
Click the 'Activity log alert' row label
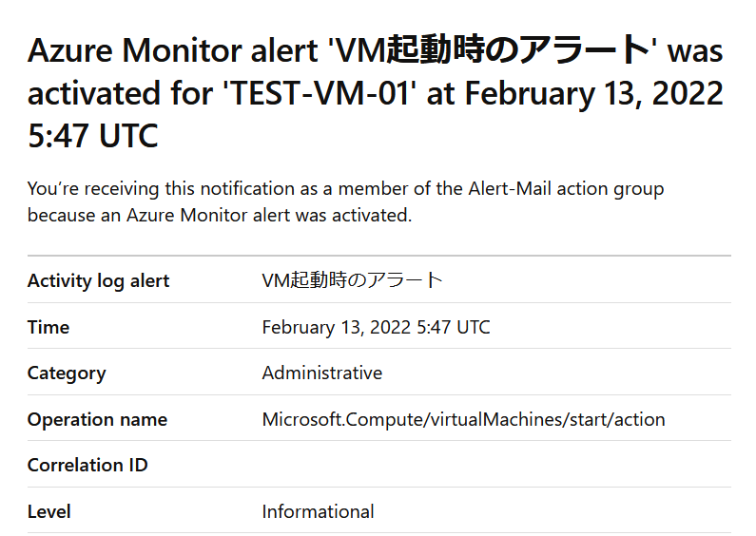(98, 280)
